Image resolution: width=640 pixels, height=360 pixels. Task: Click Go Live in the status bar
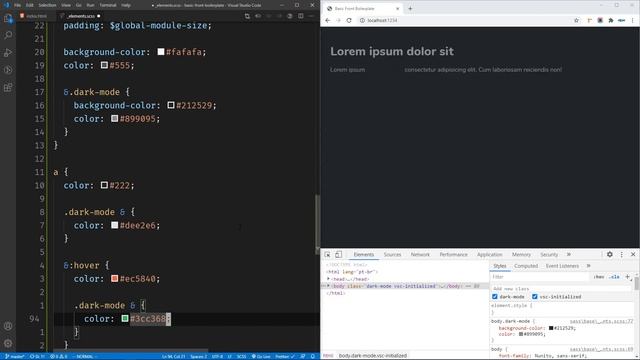(260, 356)
